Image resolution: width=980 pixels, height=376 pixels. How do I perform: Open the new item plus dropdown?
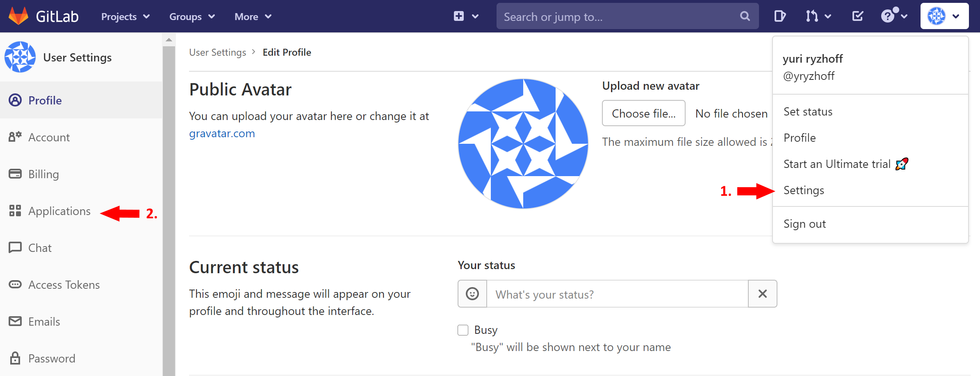466,16
